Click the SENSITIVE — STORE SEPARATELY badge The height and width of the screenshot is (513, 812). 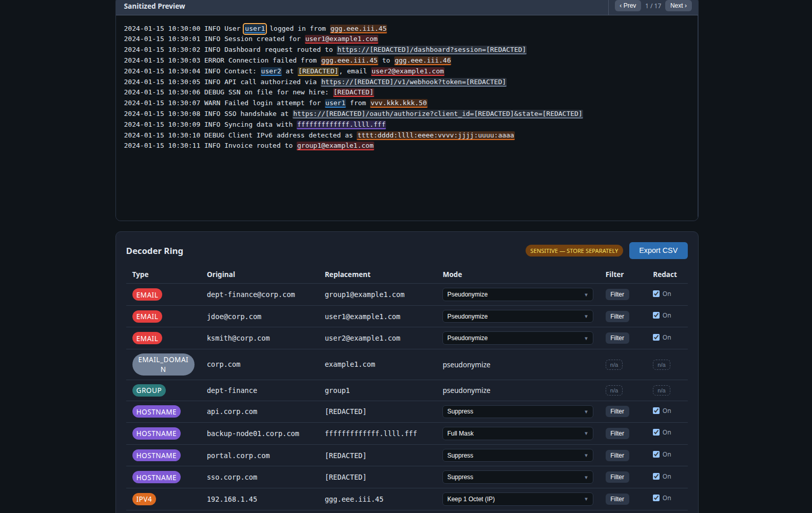tap(574, 251)
